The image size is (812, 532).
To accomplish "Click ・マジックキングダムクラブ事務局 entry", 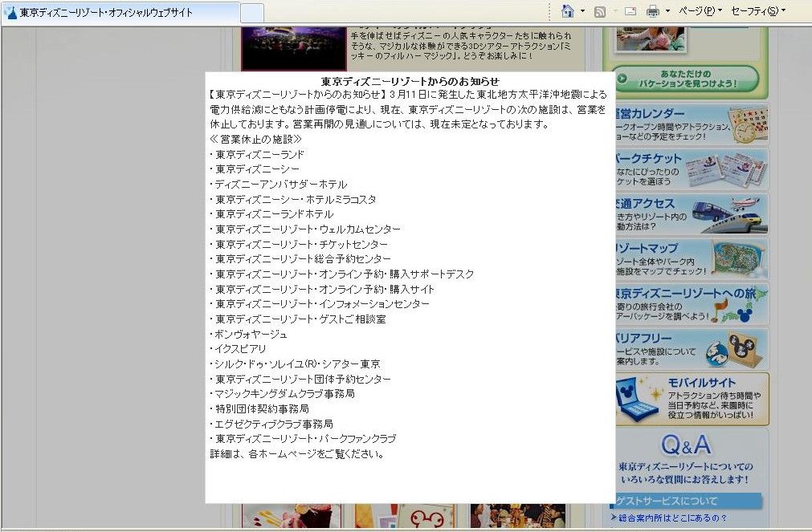I will 282,394.
